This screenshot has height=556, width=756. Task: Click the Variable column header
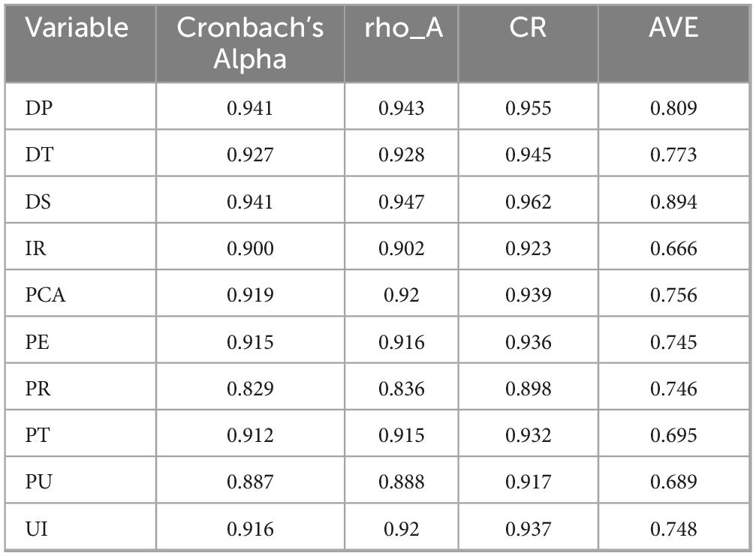[x=77, y=29]
